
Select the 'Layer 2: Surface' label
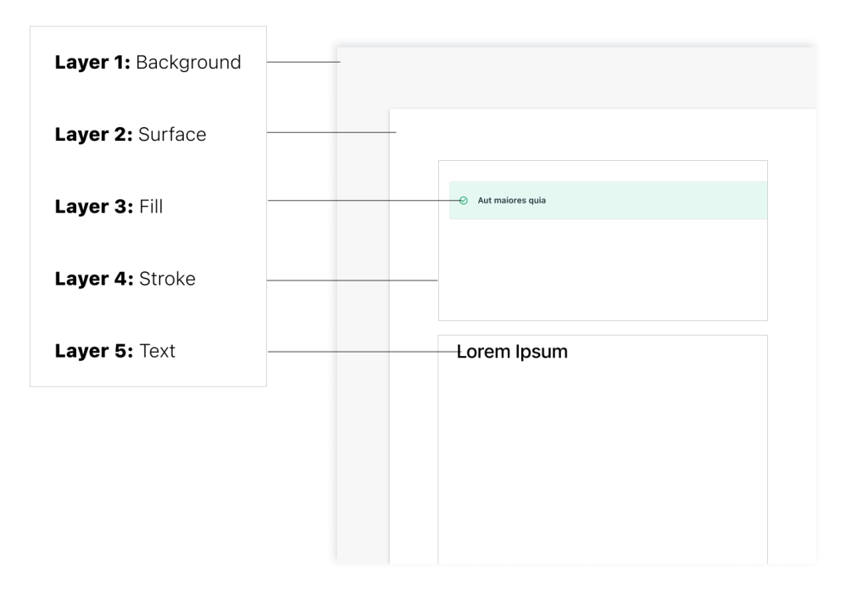click(x=131, y=134)
